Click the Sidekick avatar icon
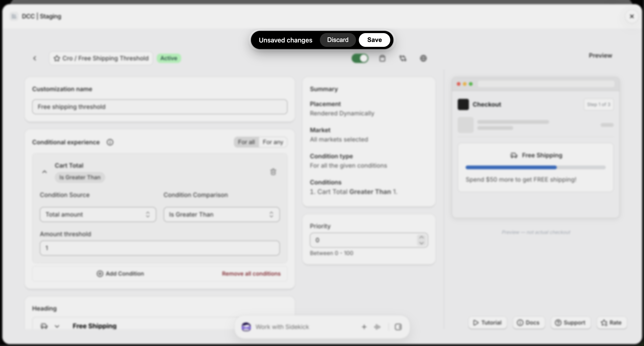This screenshot has width=644, height=346. (246, 327)
